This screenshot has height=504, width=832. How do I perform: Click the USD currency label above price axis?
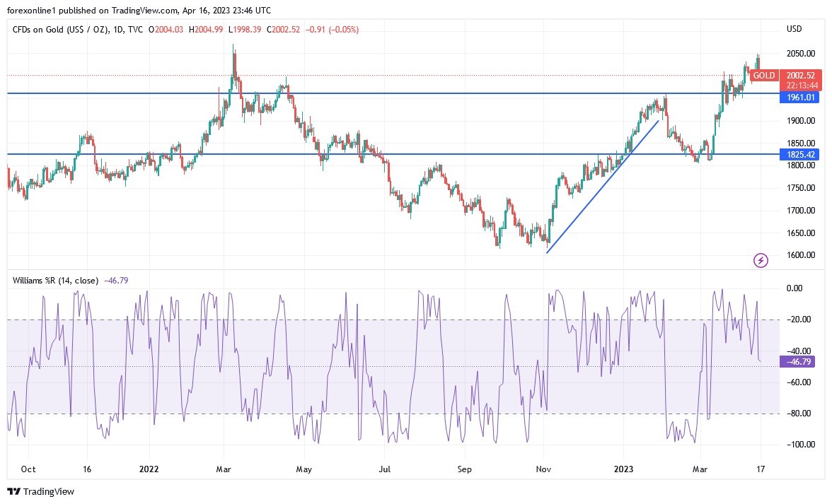pos(794,29)
